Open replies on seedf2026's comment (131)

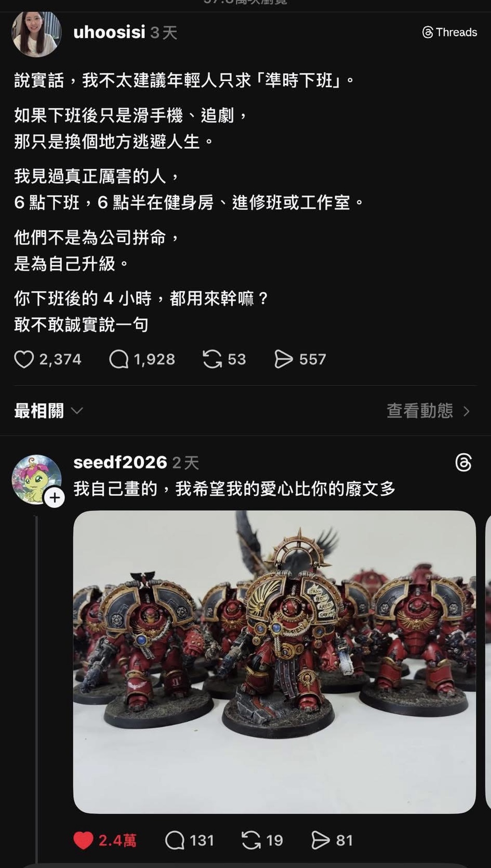pyautogui.click(x=175, y=840)
